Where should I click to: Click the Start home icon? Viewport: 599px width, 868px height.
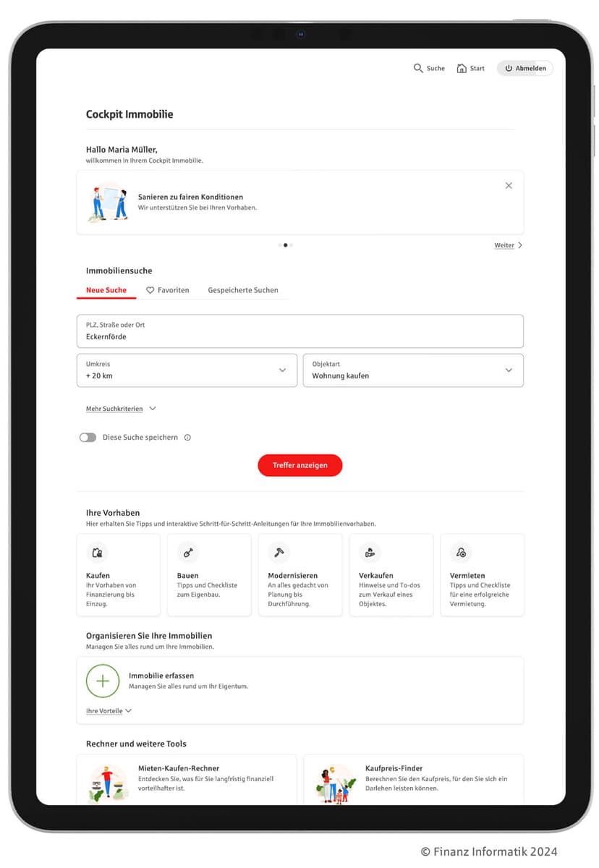[462, 68]
